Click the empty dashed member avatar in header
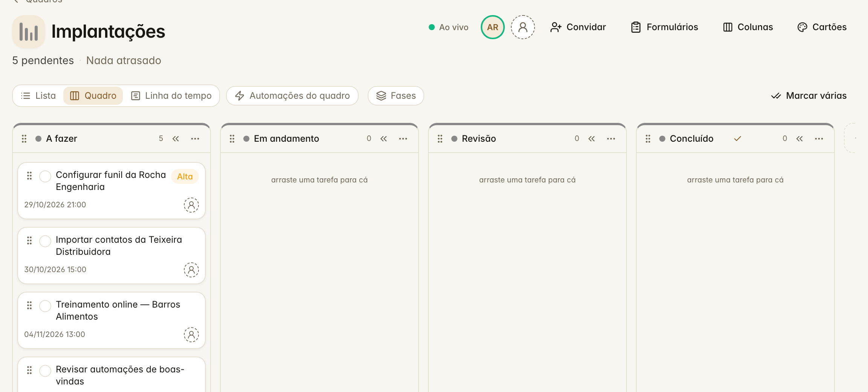This screenshot has width=868, height=392. pyautogui.click(x=523, y=27)
